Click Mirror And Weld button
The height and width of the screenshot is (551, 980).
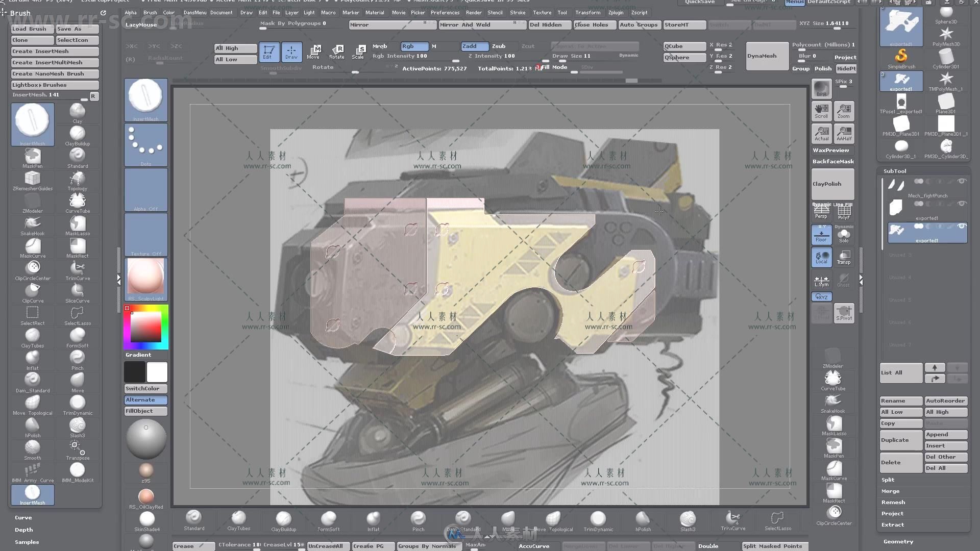click(482, 24)
